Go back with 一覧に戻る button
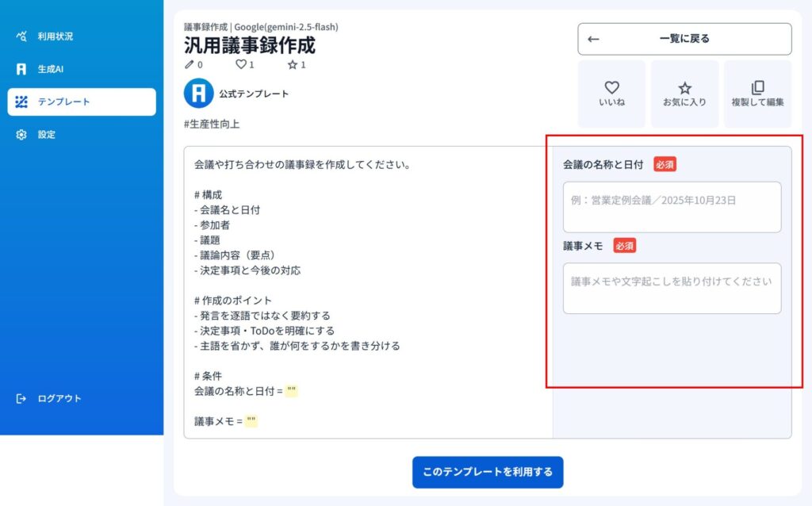Screen dimensions: 812x506 [x=684, y=39]
